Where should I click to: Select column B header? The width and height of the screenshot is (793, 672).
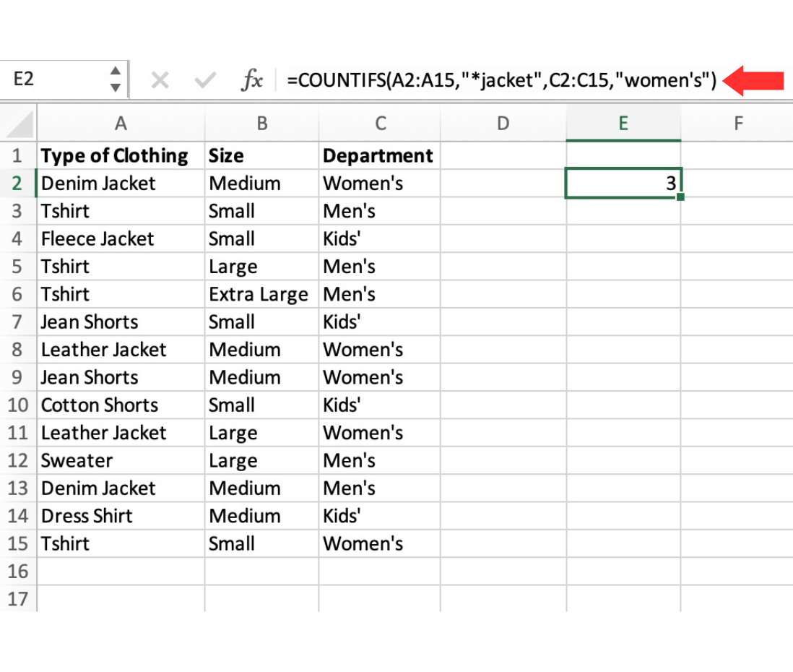pos(262,124)
